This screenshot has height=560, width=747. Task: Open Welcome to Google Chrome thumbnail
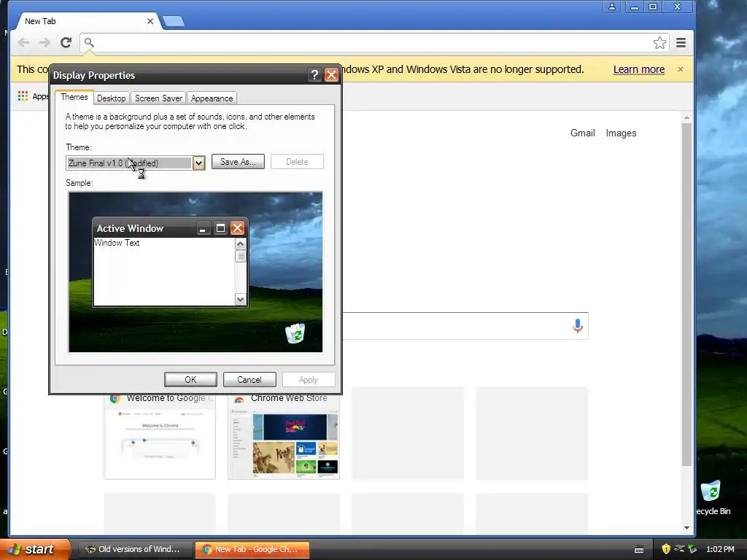(x=160, y=436)
